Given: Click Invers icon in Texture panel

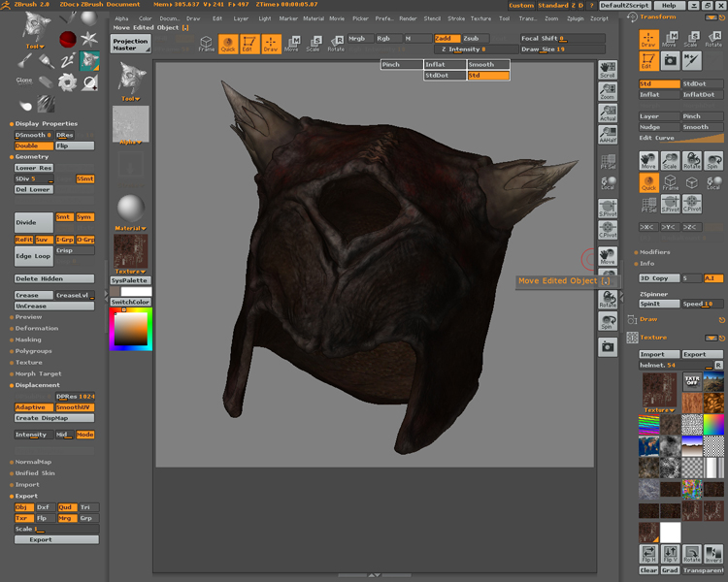Looking at the screenshot, I should point(713,555).
